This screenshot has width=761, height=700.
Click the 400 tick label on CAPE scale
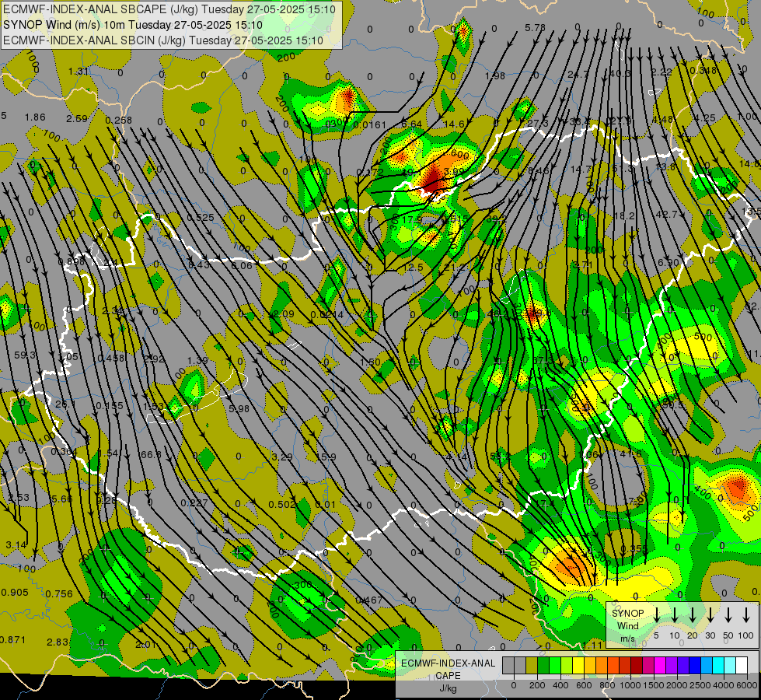coord(560,685)
